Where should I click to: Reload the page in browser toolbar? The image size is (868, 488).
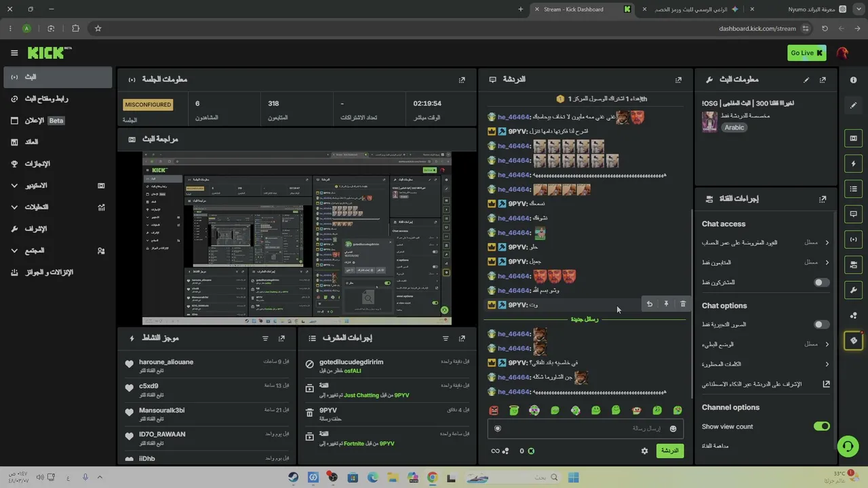[x=825, y=28]
